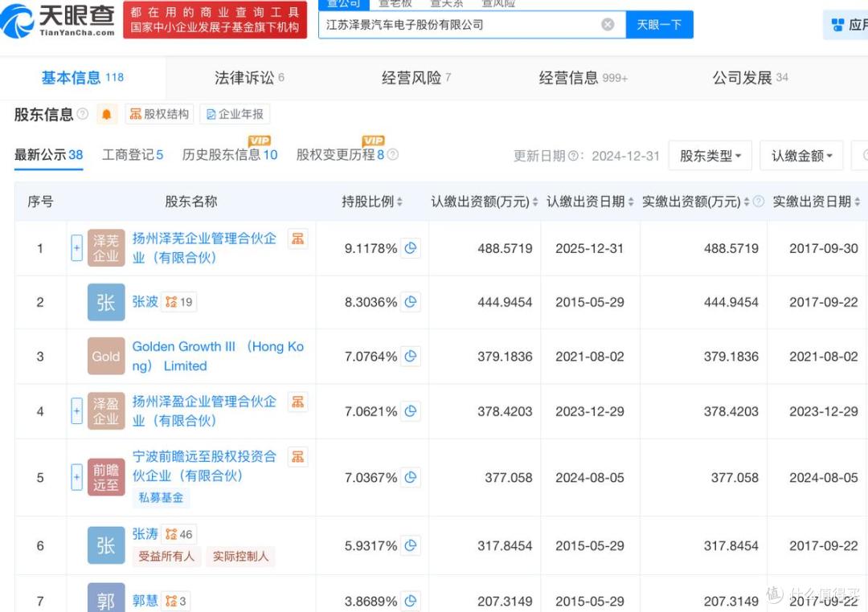This screenshot has width=868, height=612.
Task: Open the 公司发展 tab
Action: pyautogui.click(x=750, y=77)
